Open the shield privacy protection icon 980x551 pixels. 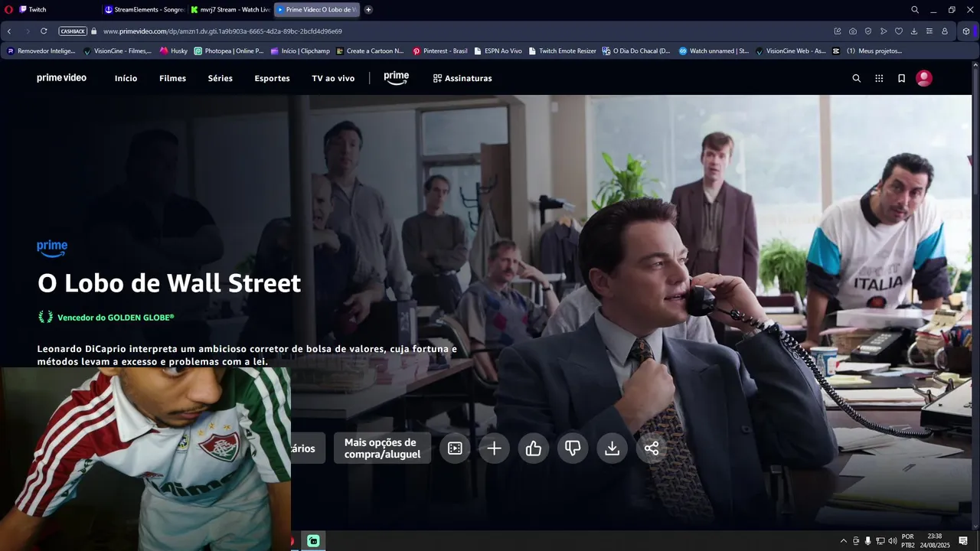[x=868, y=31]
